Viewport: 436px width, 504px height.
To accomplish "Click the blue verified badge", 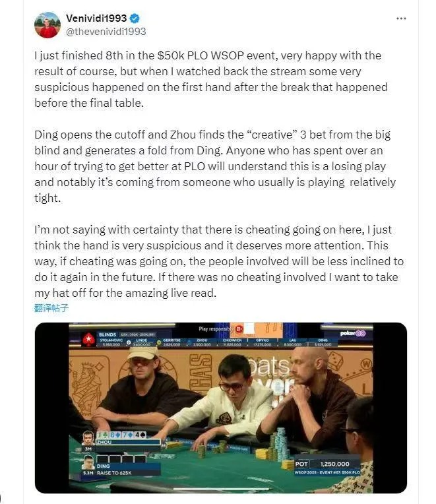I will coord(135,18).
